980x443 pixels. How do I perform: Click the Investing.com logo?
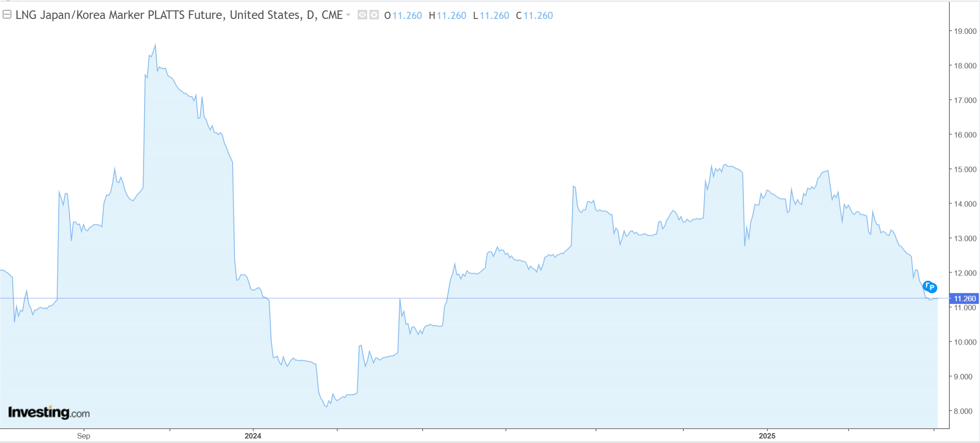click(x=49, y=412)
